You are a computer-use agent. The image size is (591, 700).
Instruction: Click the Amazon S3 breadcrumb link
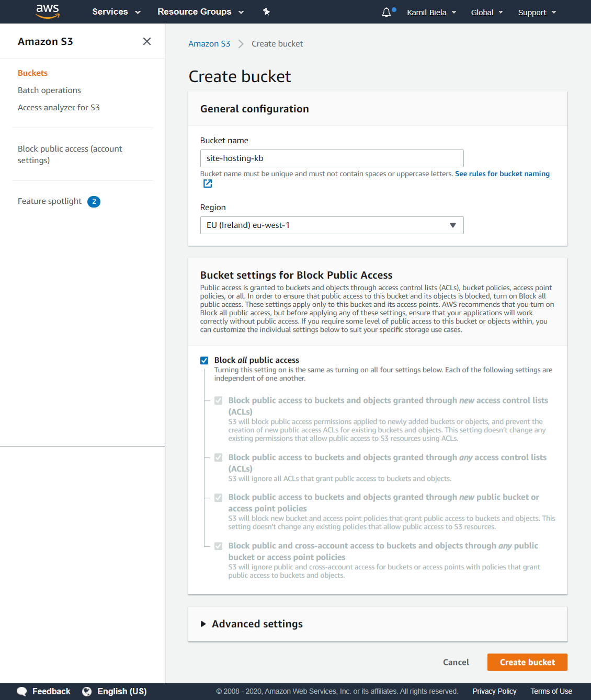click(209, 44)
